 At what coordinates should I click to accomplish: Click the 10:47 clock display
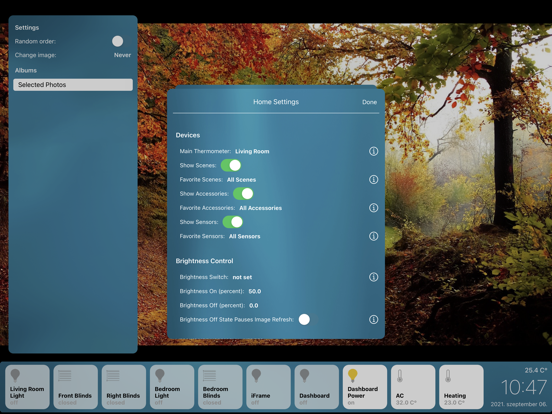[x=523, y=387]
